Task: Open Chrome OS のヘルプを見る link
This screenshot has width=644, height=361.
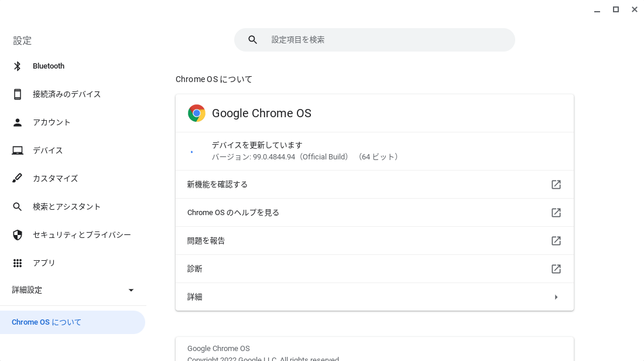Action: pyautogui.click(x=375, y=213)
